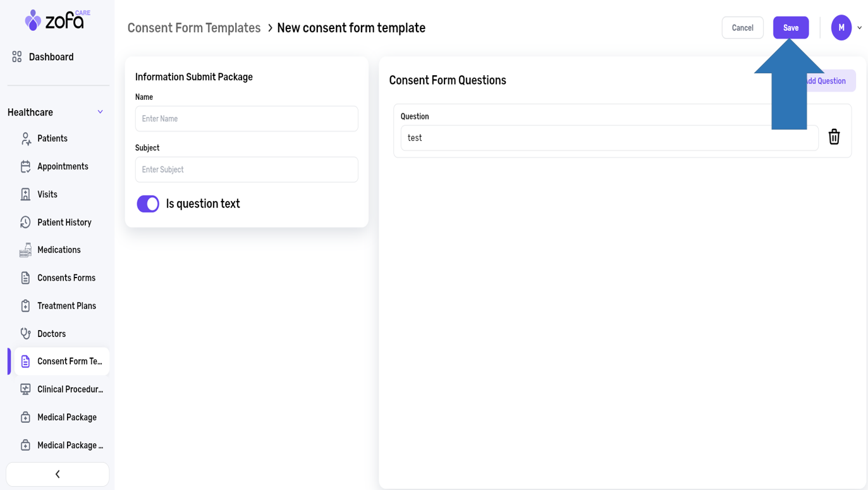Collapse the Healthcare menu section
Screen dimensions: 868x490
coord(100,112)
